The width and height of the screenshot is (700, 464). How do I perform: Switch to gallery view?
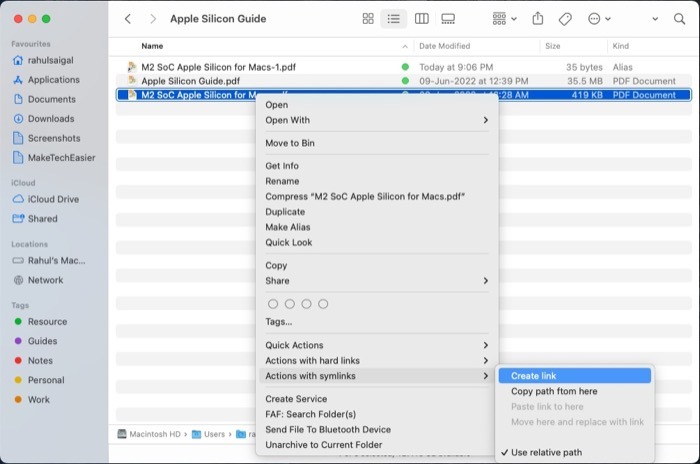[448, 19]
